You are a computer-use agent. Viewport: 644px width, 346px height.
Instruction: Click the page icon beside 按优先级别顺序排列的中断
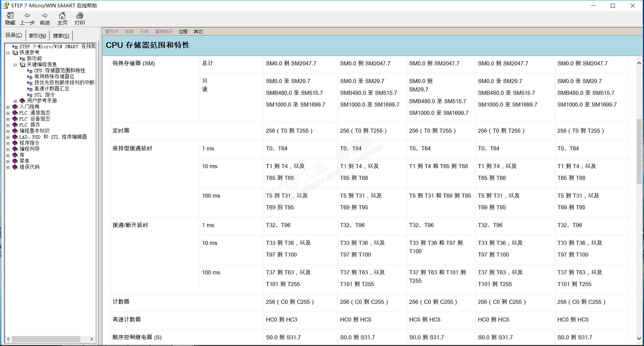pyautogui.click(x=30, y=83)
